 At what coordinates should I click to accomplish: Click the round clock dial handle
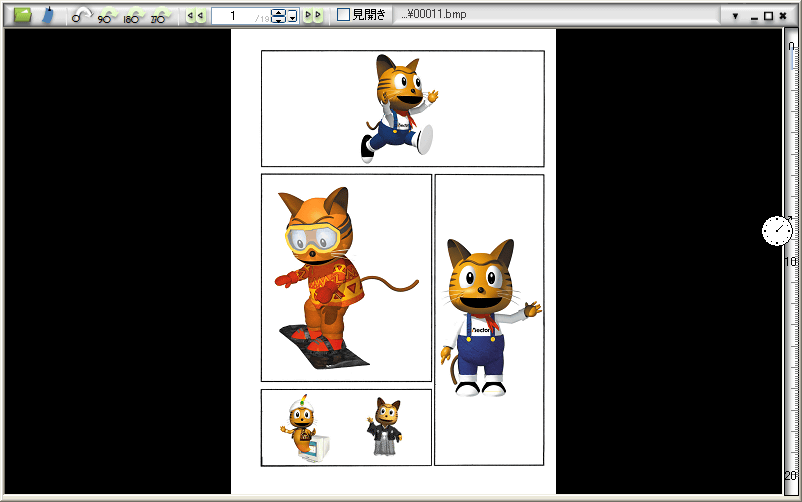point(777,231)
